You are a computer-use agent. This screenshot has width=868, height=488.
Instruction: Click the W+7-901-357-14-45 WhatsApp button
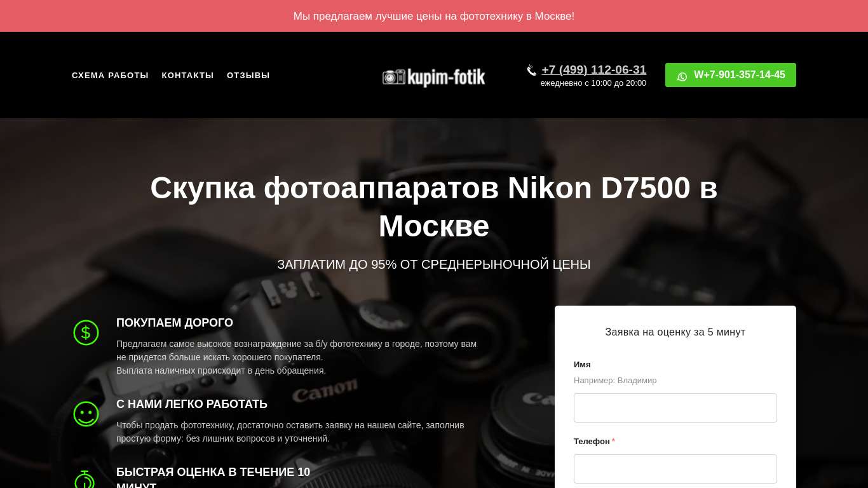click(731, 75)
